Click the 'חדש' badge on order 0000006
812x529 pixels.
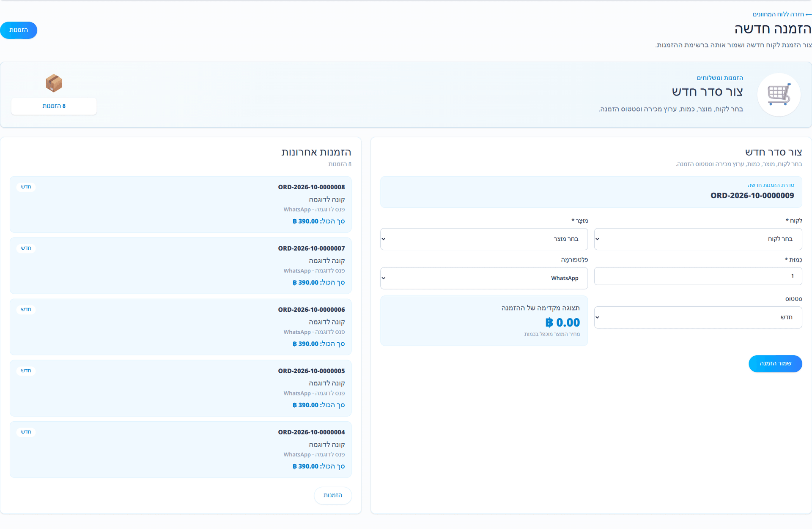click(26, 309)
